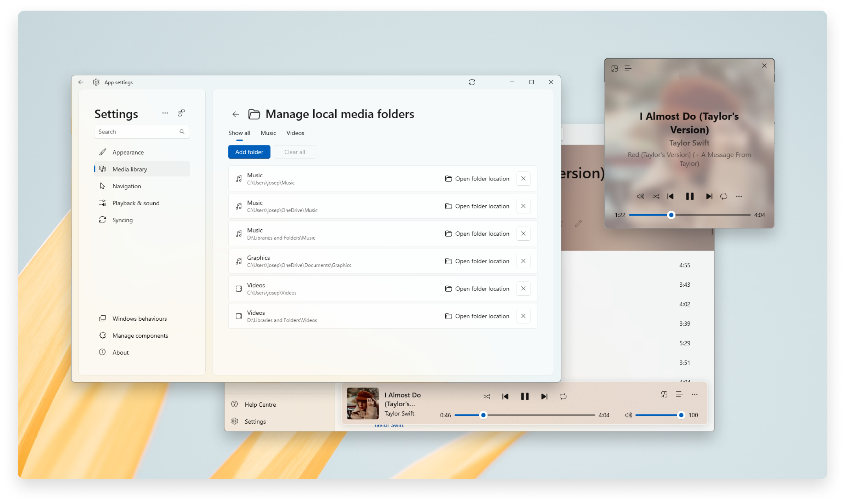This screenshot has height=504, width=845.
Task: Toggle shuffle in main player bar
Action: coord(487,396)
